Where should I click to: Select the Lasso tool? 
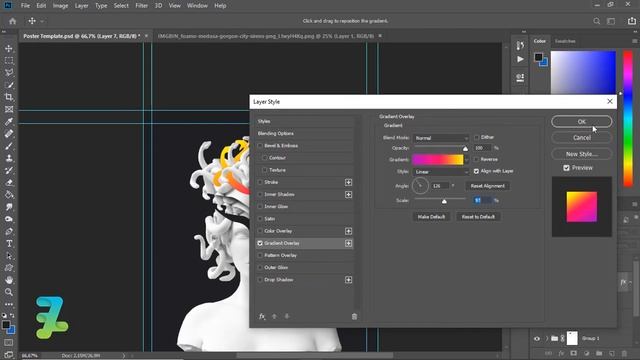pyautogui.click(x=9, y=73)
